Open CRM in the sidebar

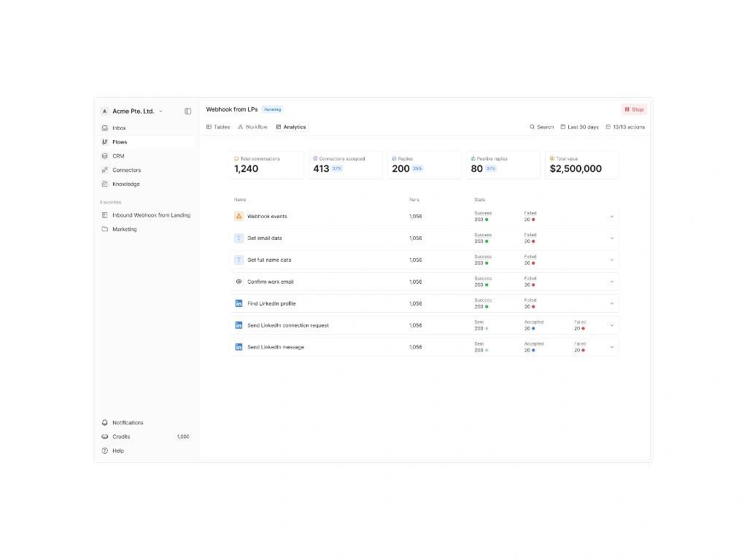coord(146,156)
